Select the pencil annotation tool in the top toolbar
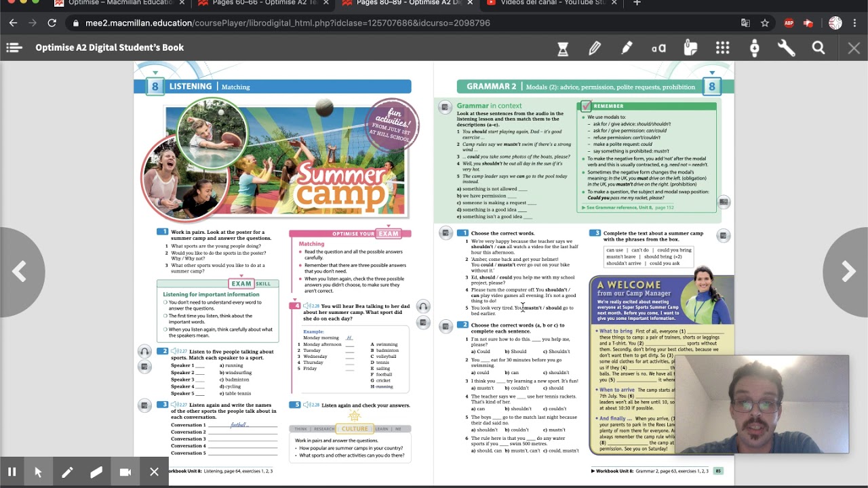The width and height of the screenshot is (868, 488). point(595,48)
